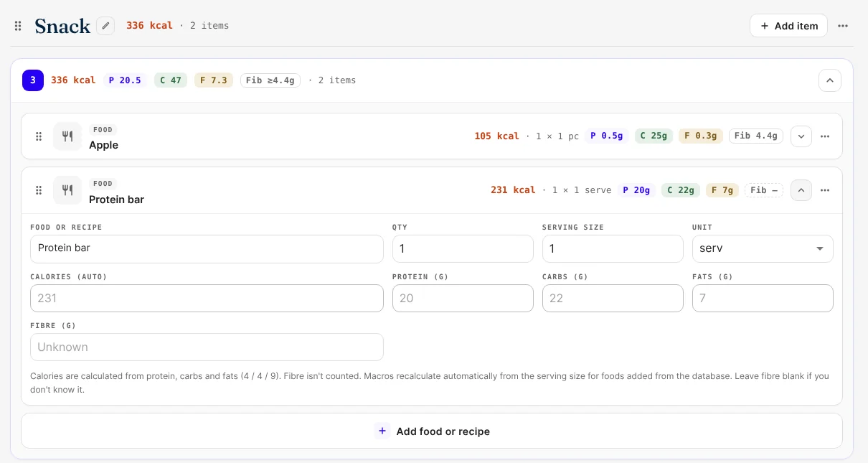This screenshot has width=868, height=463.
Task: Click the Protein bar F 7g badge
Action: 722,190
